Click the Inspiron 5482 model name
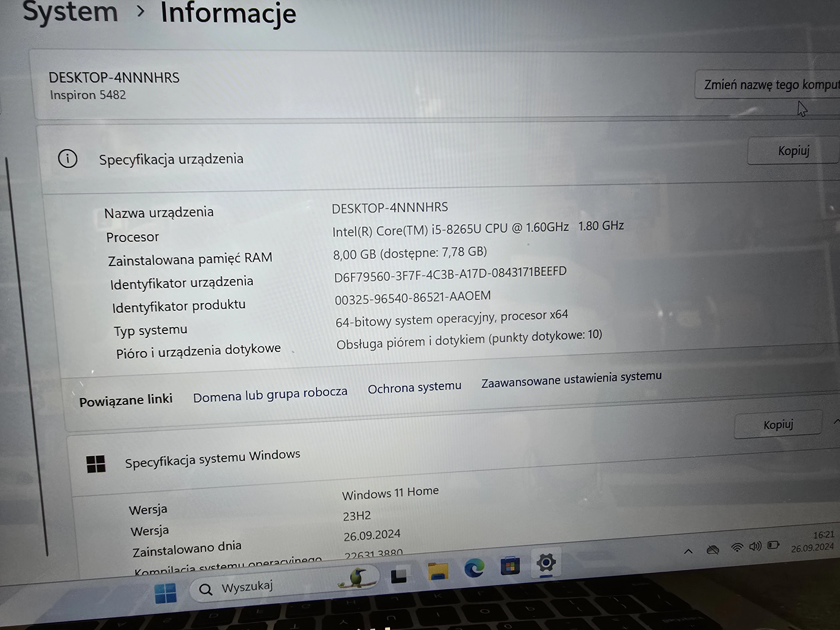840x630 pixels. (88, 94)
